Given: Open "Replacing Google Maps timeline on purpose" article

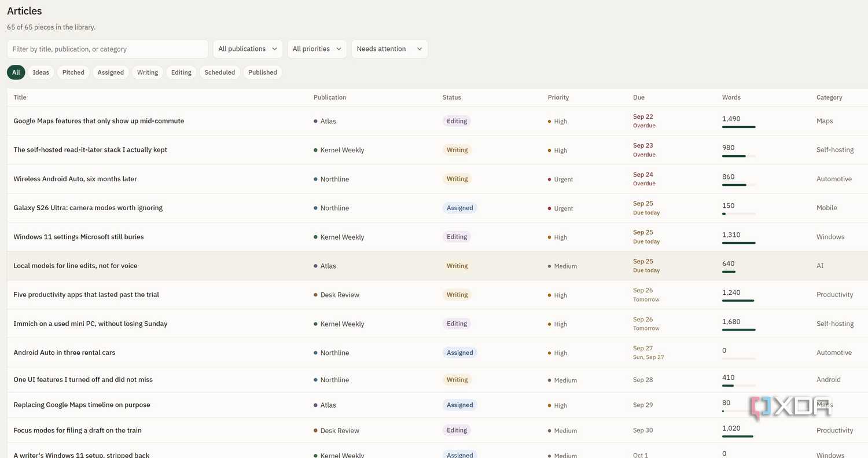Looking at the screenshot, I should coord(82,405).
